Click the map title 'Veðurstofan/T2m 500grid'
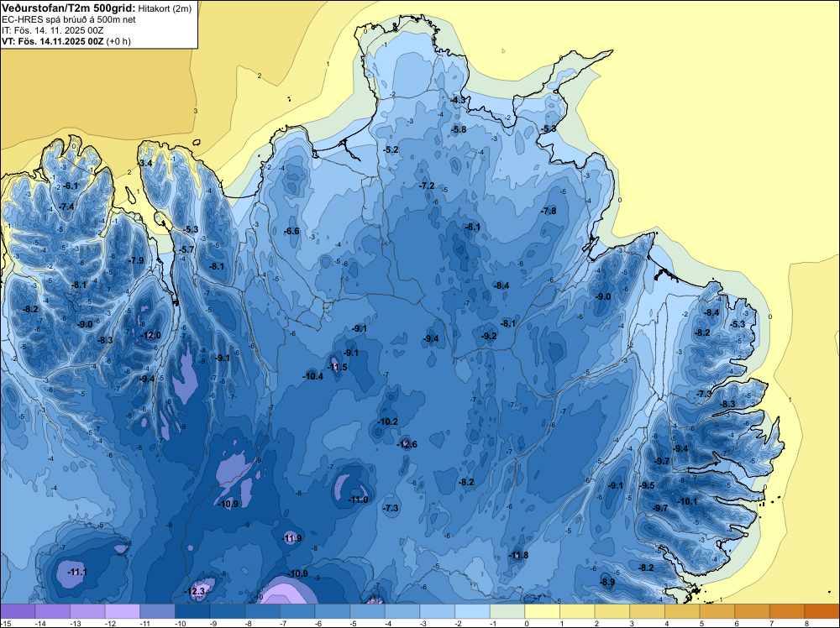 click(68, 8)
